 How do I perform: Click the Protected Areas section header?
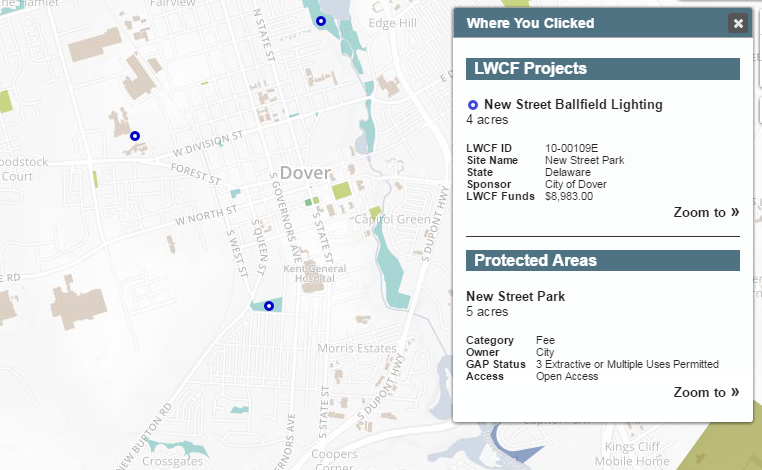603,261
